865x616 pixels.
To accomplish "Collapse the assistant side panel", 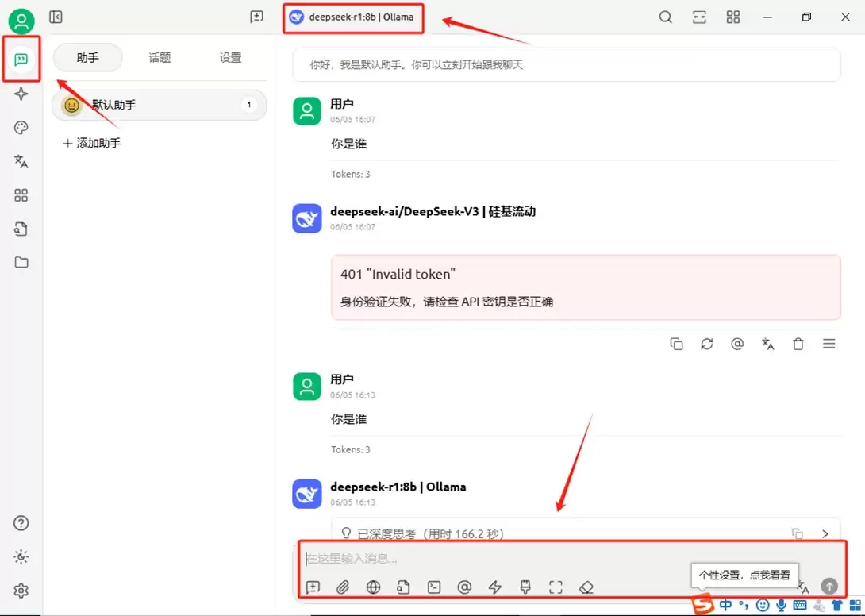I will pos(56,17).
